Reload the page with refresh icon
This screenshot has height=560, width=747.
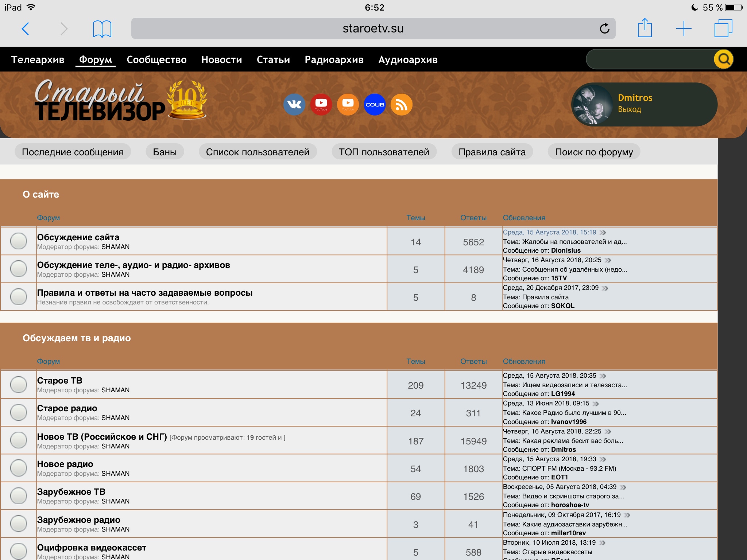[x=604, y=28]
